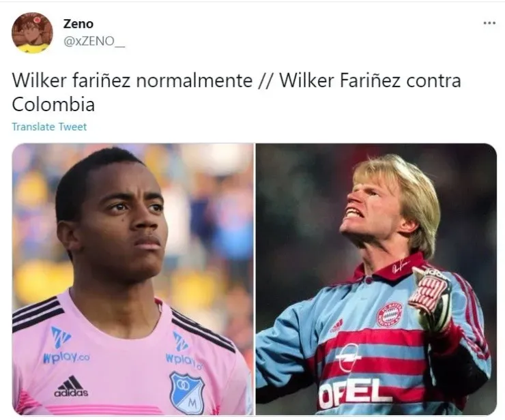Open the left photo of pink-jersey goalkeeper
The height and width of the screenshot is (420, 505).
click(132, 279)
